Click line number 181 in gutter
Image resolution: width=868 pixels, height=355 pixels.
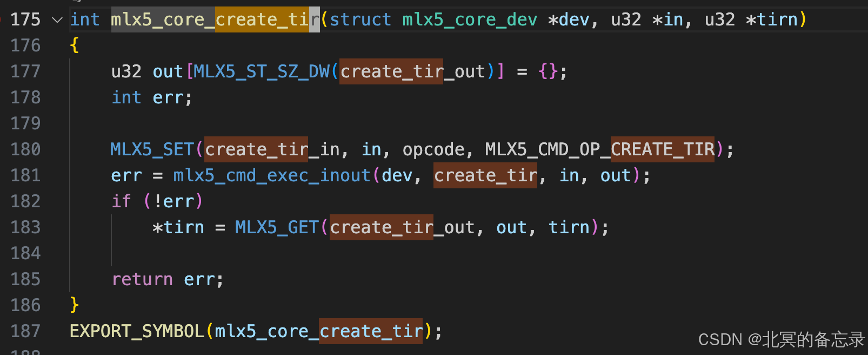pos(25,175)
